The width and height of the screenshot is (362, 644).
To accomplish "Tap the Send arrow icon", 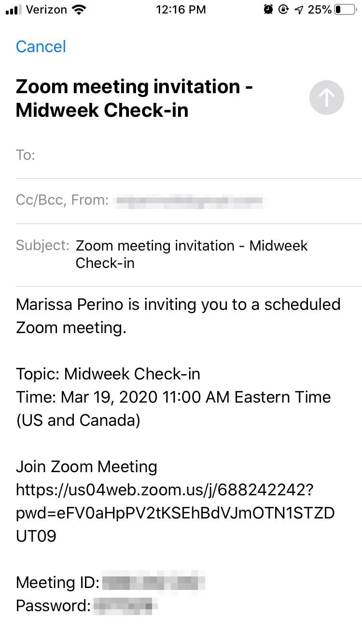I will [x=326, y=98].
